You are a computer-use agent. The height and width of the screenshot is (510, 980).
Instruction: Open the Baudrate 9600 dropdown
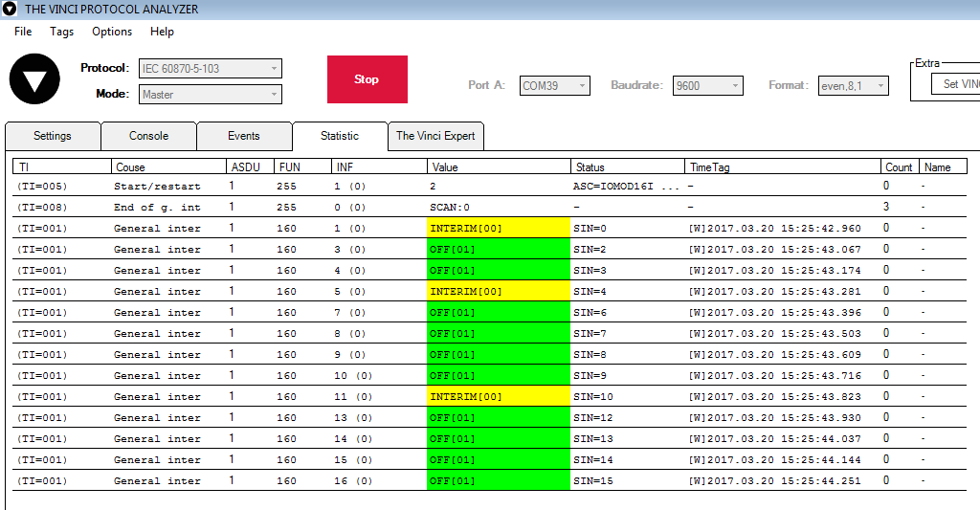tap(707, 85)
